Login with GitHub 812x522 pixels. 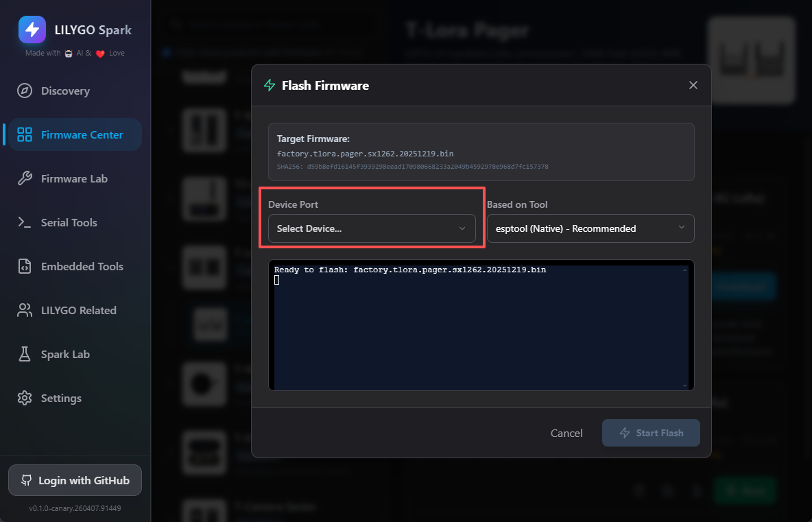click(x=75, y=480)
